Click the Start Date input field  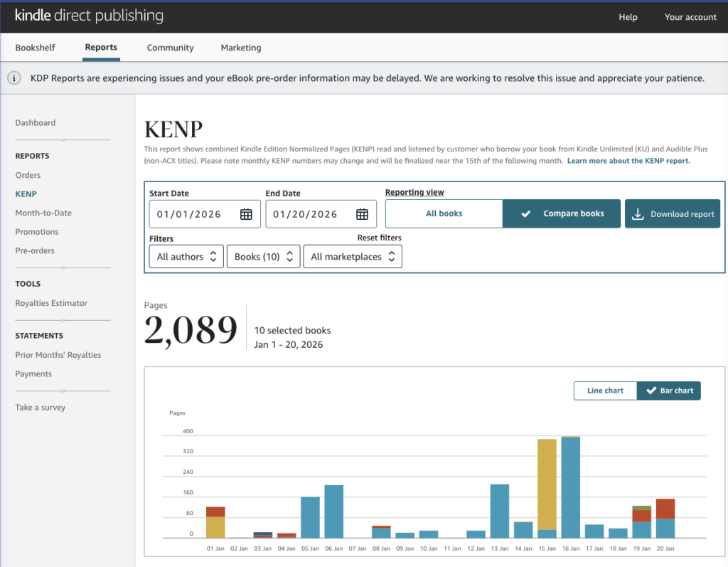coord(192,214)
